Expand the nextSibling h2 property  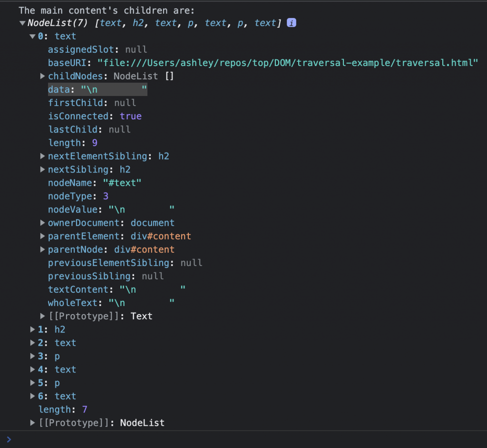pos(43,170)
